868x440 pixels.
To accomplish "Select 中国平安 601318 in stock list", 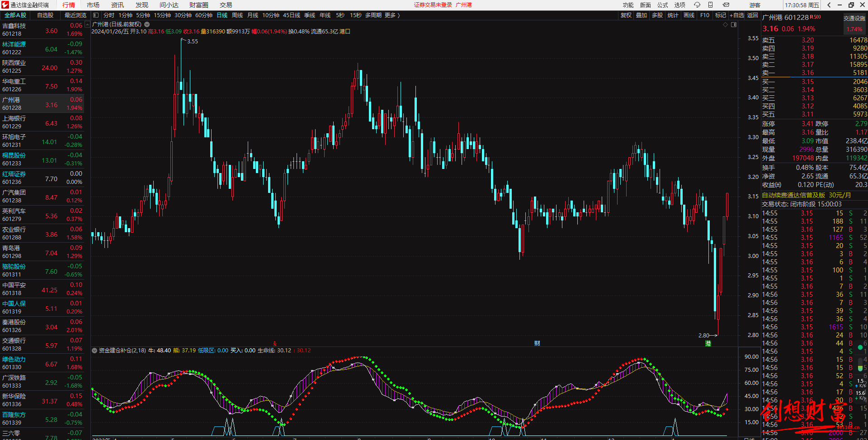I will click(x=42, y=289).
